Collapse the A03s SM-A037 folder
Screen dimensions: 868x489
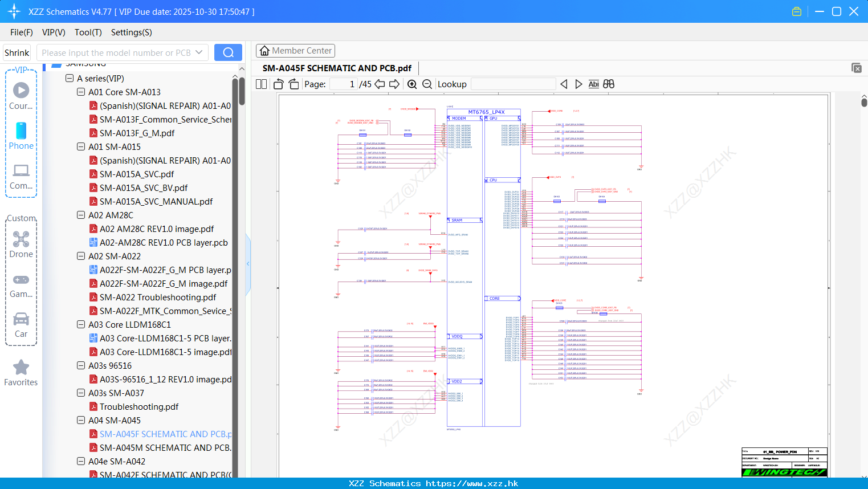click(x=81, y=393)
